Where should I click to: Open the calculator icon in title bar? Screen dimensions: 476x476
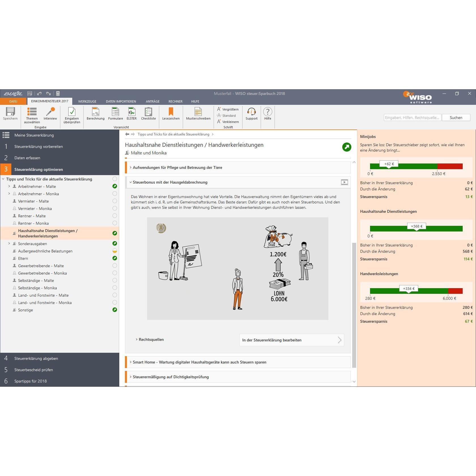click(58, 93)
